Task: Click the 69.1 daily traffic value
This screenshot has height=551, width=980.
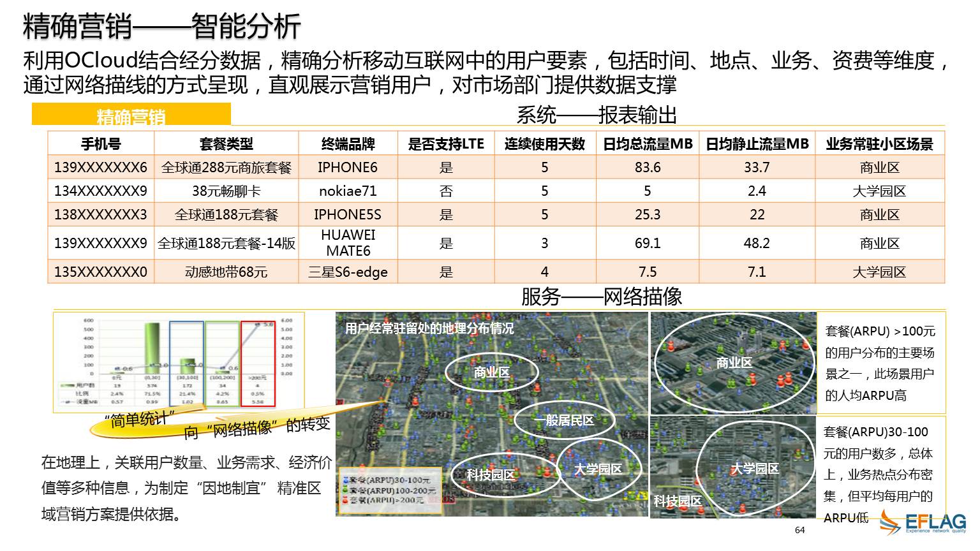Action: point(648,243)
